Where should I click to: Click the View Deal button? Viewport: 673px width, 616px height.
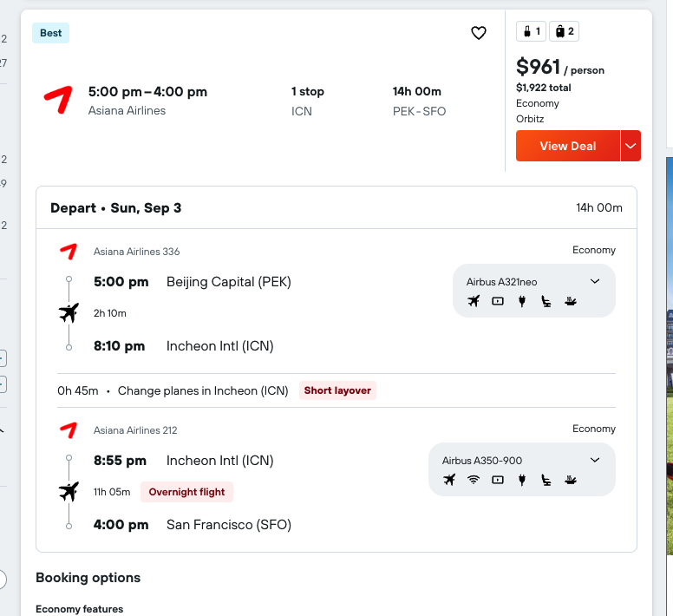tap(568, 146)
